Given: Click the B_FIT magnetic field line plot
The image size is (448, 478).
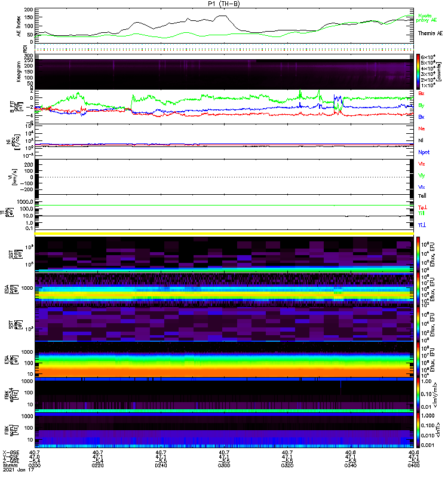Looking at the screenshot, I should click(224, 107).
